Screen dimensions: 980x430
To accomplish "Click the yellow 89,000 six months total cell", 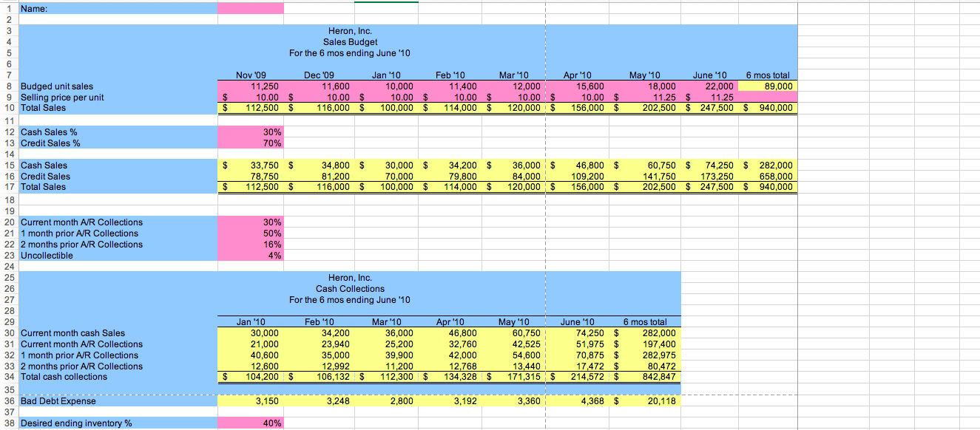I will [x=767, y=86].
